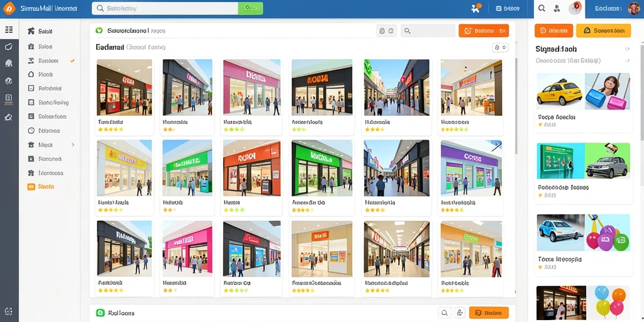The height and width of the screenshot is (322, 644).
Task: Open the purple-sign storefront card
Action: [471, 177]
